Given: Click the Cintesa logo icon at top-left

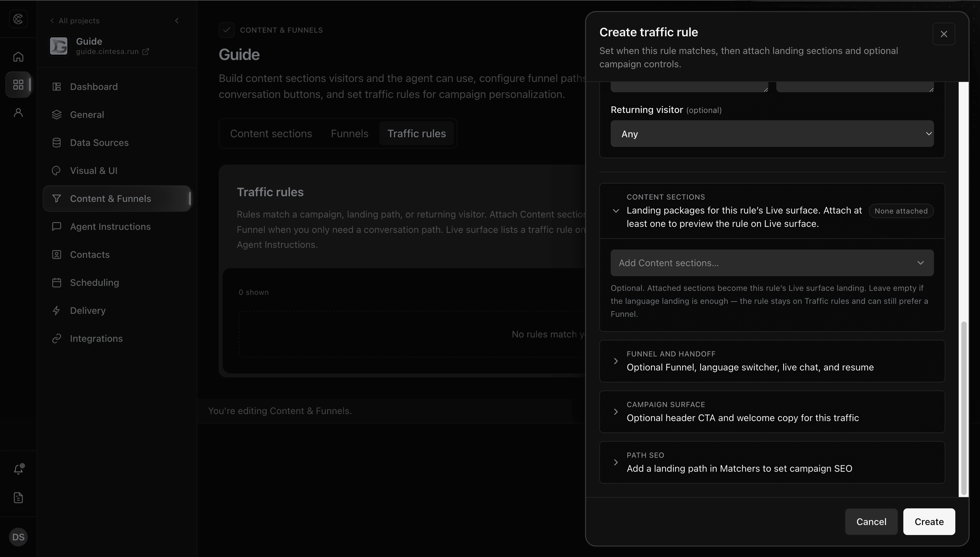Looking at the screenshot, I should click(x=18, y=19).
